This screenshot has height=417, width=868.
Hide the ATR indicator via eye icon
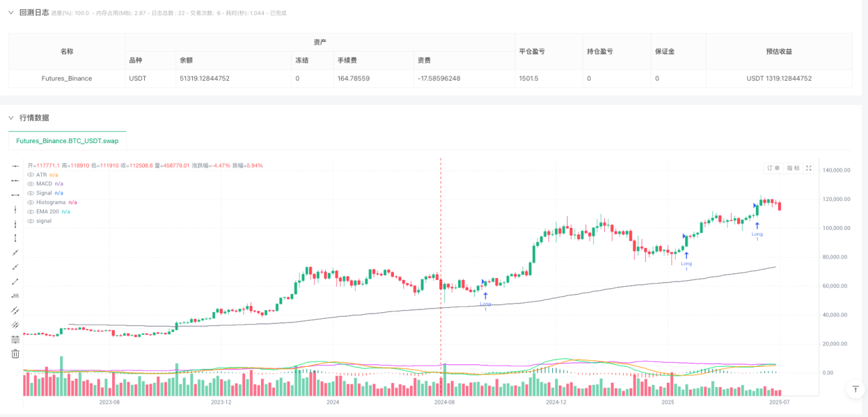30,174
